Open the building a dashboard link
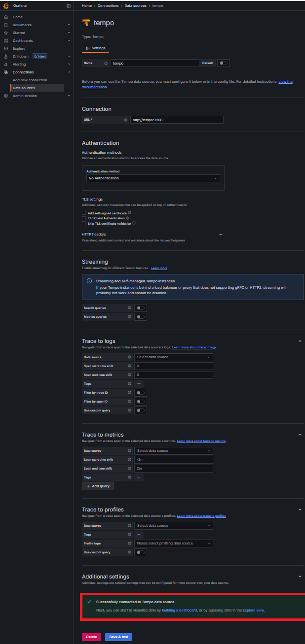The width and height of the screenshot is (305, 644). tap(180, 610)
